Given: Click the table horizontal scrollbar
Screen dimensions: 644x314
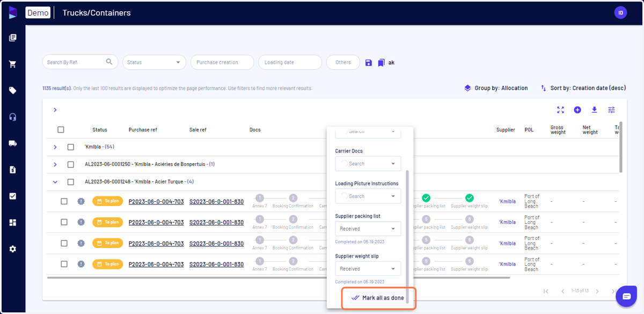Looking at the screenshot, I should click(278, 278).
